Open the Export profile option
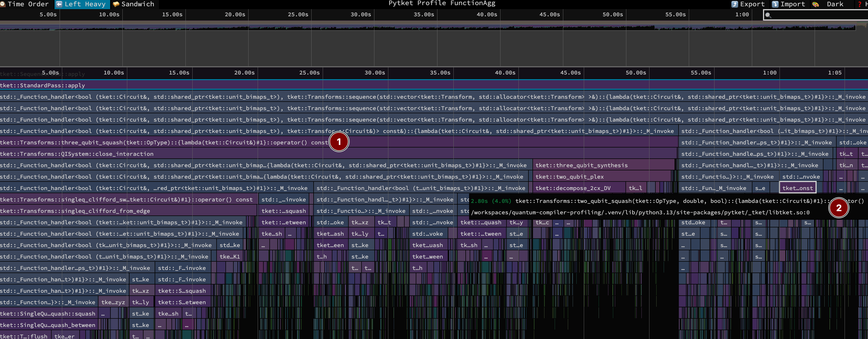This screenshot has height=339, width=868. [752, 4]
